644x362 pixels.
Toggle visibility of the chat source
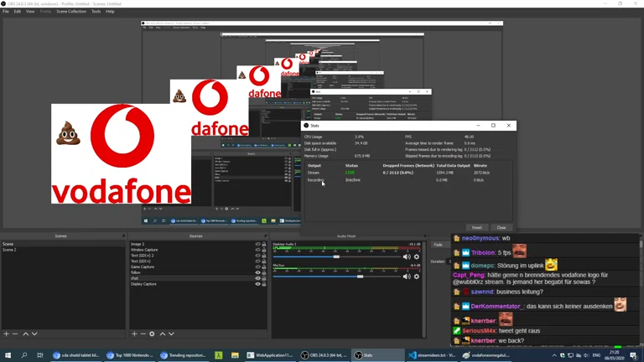[257, 278]
